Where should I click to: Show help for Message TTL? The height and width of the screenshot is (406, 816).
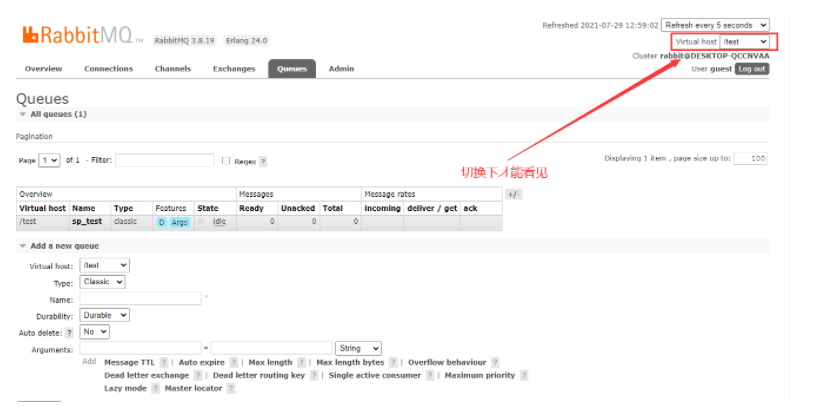pos(163,363)
